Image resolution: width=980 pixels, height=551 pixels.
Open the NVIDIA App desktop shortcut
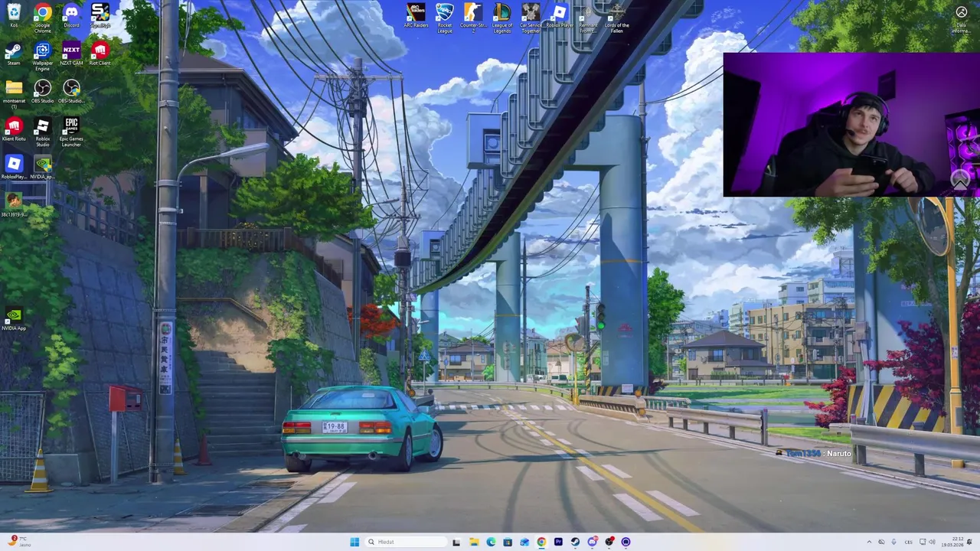14,319
